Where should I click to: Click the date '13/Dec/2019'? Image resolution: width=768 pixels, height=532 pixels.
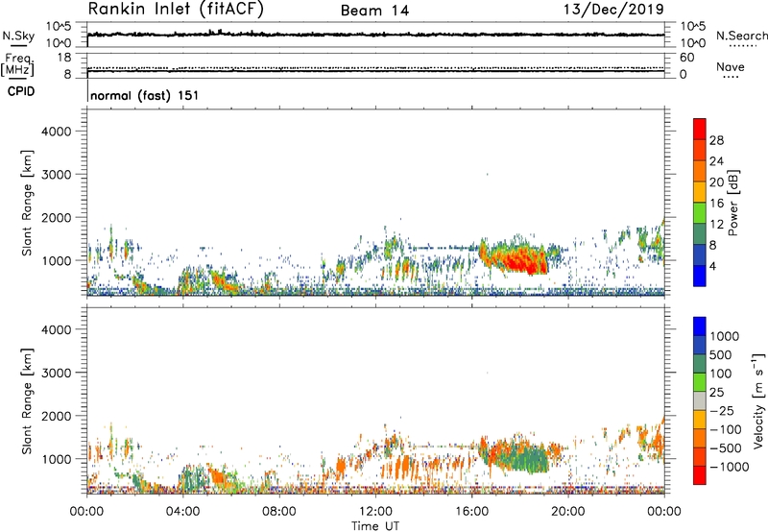tap(613, 9)
